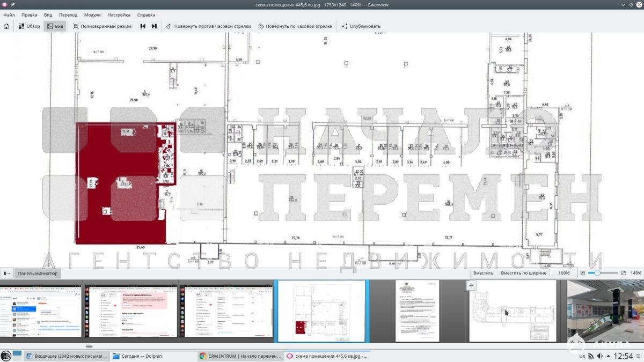This screenshot has width=644, height=362.
Task: Click Вместить по ширине fit-width button
Action: 523,273
